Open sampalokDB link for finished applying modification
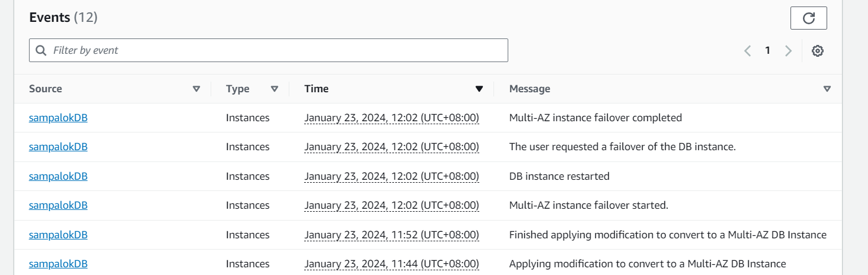868x275 pixels. (58, 235)
